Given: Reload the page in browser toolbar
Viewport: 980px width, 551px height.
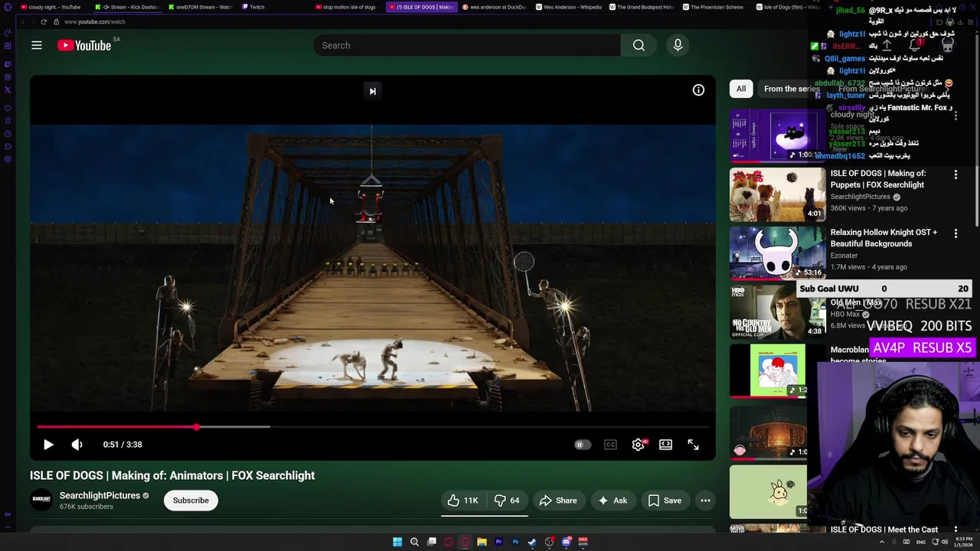Looking at the screenshot, I should tap(44, 21).
